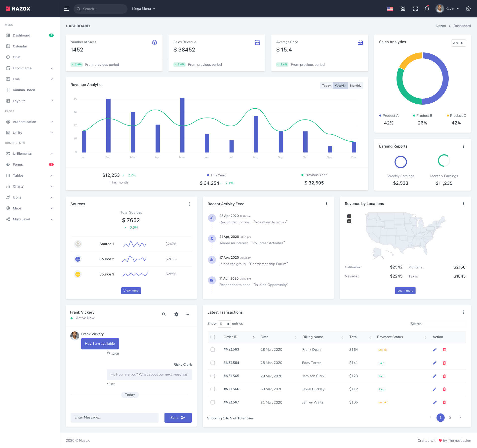Viewport: 477px width, 448px height.
Task: Switch Revenue Analytics to Monthly
Action: coord(356,86)
